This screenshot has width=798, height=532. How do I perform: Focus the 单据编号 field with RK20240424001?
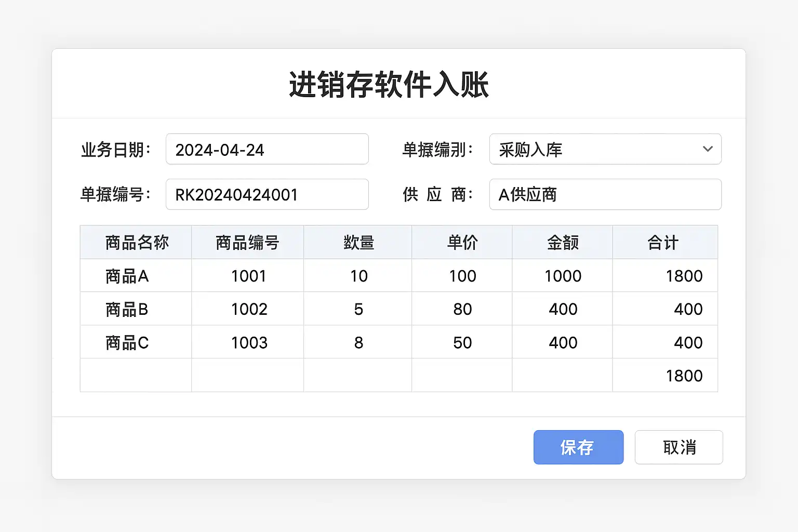(x=267, y=195)
